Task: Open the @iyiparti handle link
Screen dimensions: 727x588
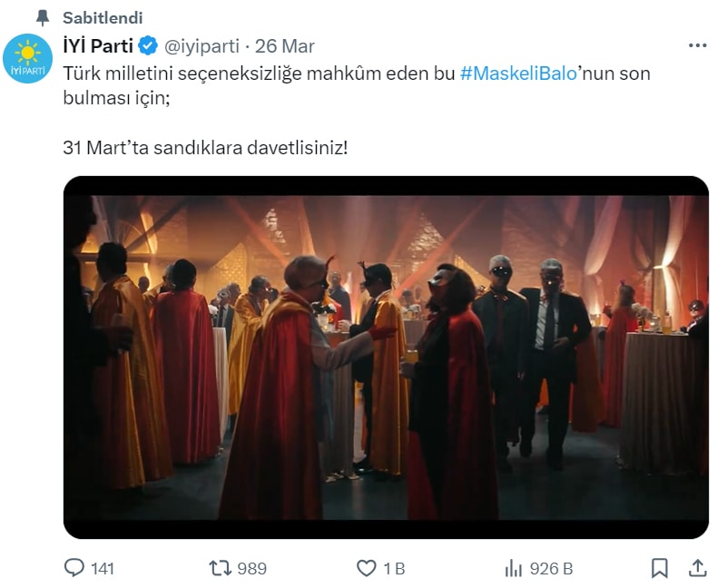Action: click(x=202, y=46)
